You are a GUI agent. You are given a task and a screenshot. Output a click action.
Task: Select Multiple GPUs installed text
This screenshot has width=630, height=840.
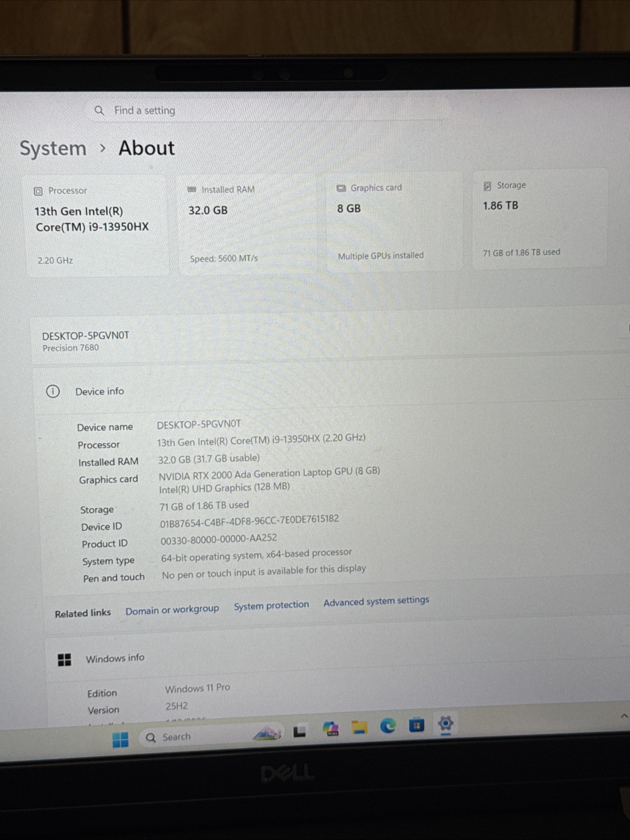[x=380, y=256]
